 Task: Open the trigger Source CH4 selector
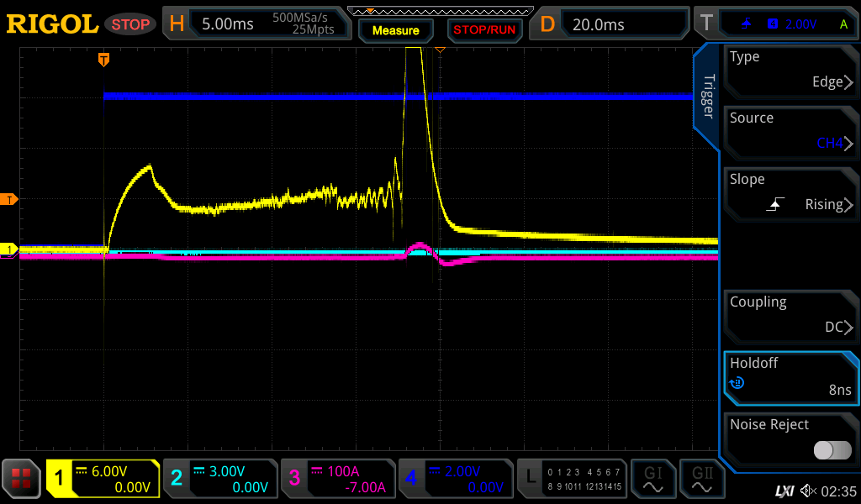(790, 131)
